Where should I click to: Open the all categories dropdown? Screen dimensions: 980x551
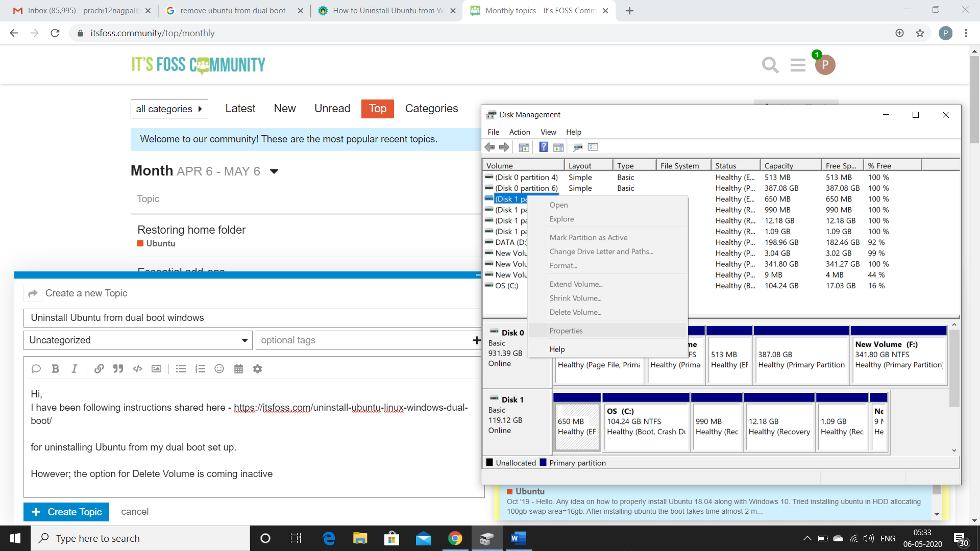coord(169,109)
